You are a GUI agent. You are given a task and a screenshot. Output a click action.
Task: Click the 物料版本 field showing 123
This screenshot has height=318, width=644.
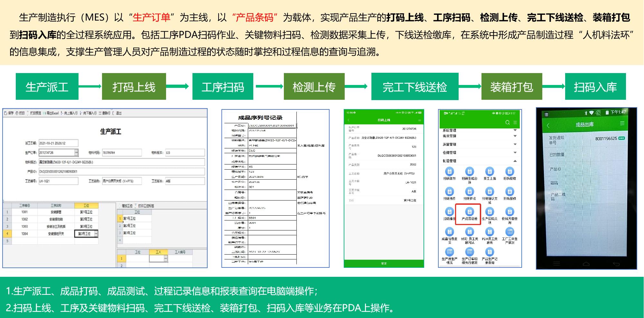click(185, 153)
